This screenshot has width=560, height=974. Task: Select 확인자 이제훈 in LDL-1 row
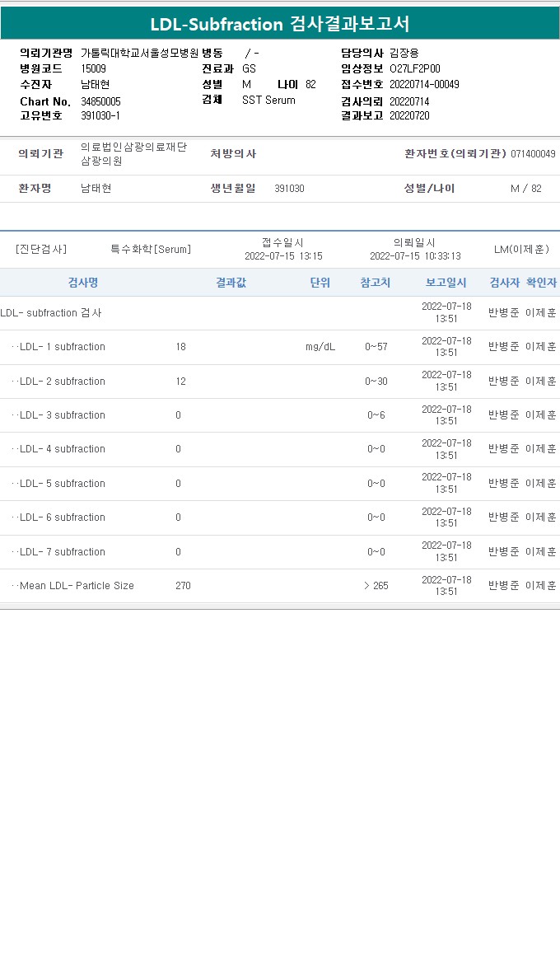[x=541, y=347]
